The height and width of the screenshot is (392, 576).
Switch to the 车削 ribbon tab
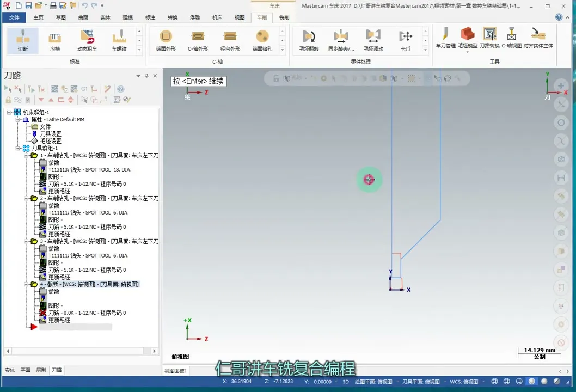pos(261,17)
